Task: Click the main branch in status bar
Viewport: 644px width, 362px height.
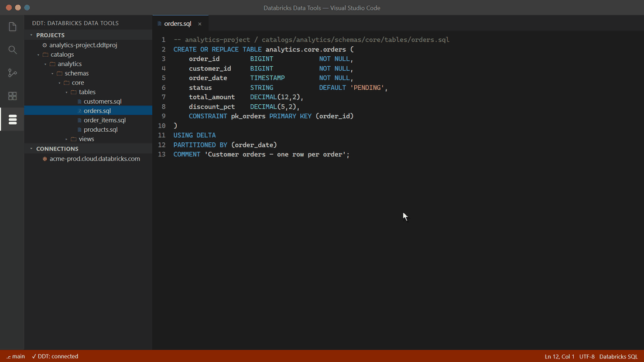Action: point(15,356)
